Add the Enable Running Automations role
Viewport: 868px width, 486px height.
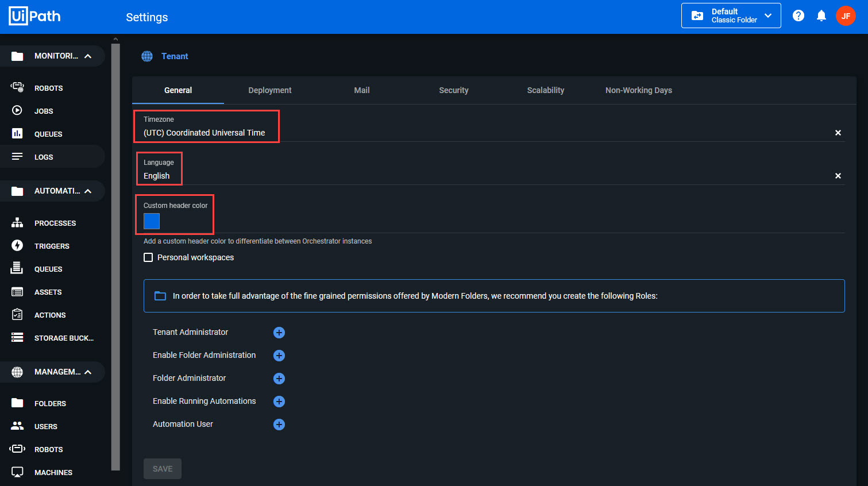pyautogui.click(x=279, y=402)
